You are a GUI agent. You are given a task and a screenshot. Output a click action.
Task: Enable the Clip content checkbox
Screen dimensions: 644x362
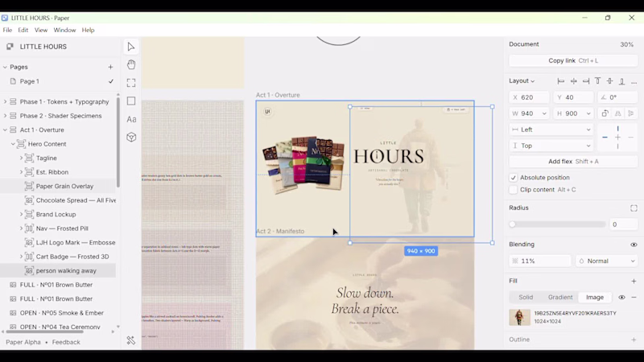point(513,190)
